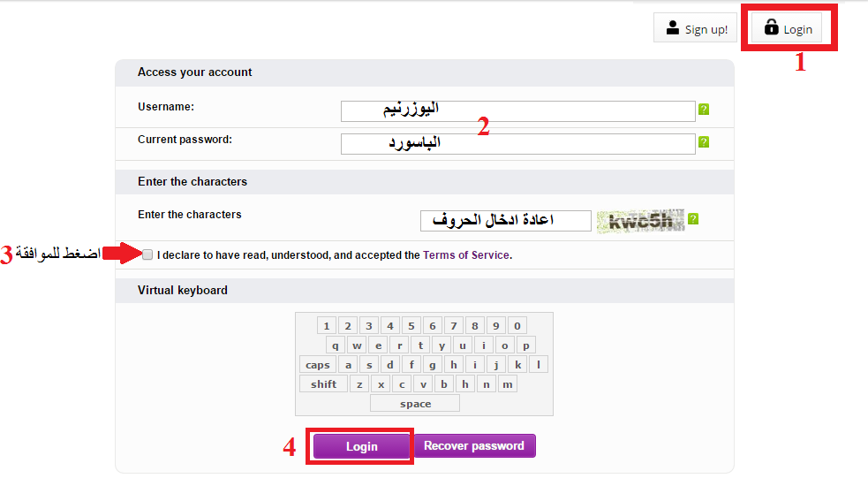Toggle the shift key on virtual keyboard
Image resolution: width=868 pixels, height=501 pixels.
[323, 384]
